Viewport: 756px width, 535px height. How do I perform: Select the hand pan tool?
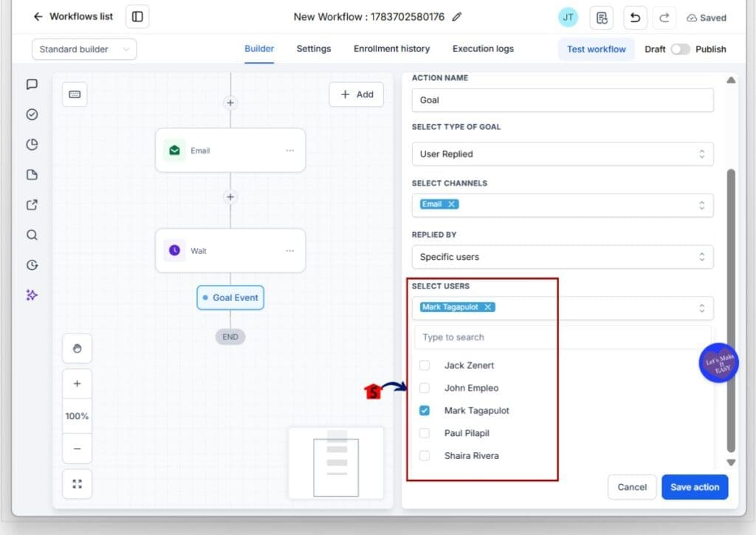(77, 348)
